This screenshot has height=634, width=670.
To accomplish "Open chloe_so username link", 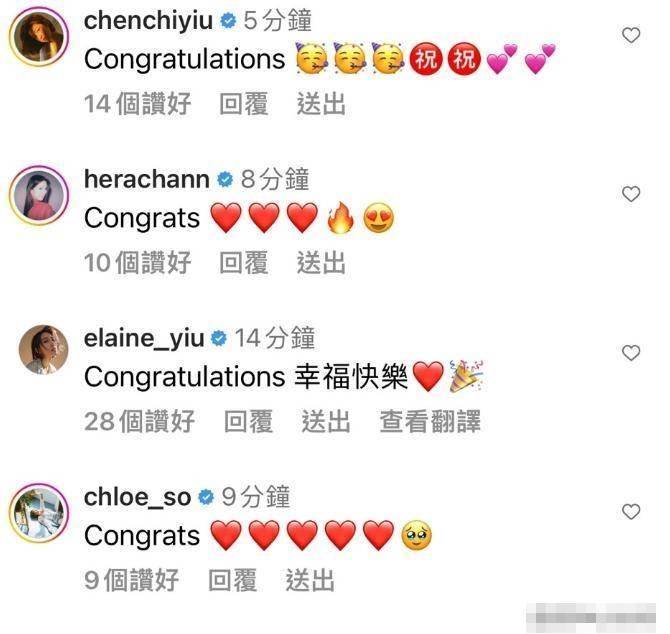I will [137, 497].
